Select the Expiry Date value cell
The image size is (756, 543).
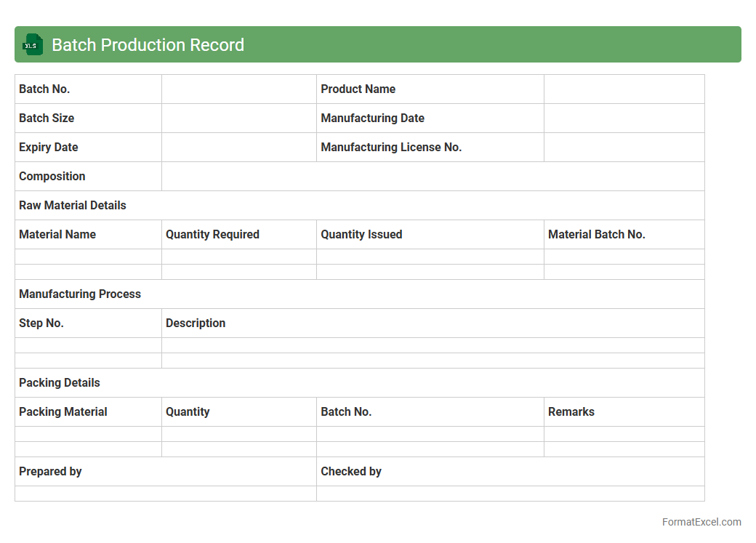point(238,147)
